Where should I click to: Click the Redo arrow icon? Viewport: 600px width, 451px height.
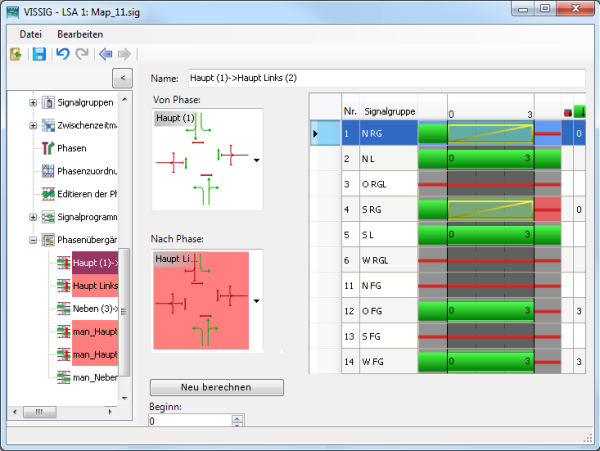tap(82, 53)
